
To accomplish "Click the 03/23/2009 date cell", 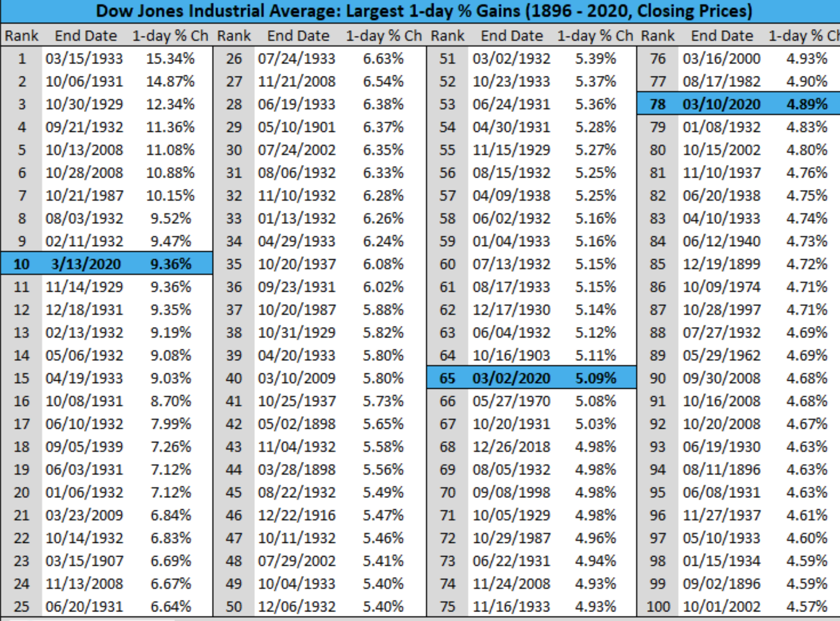I will click(x=84, y=515).
